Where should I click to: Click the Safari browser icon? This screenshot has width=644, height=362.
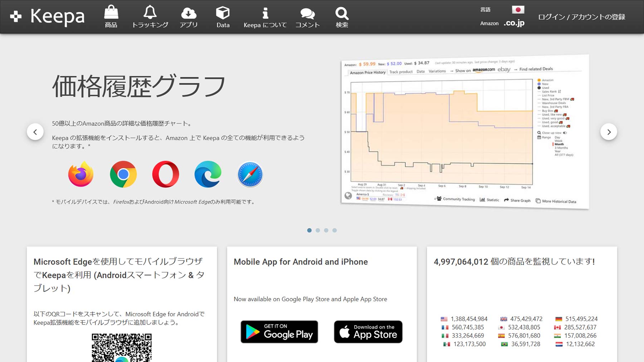click(x=250, y=174)
